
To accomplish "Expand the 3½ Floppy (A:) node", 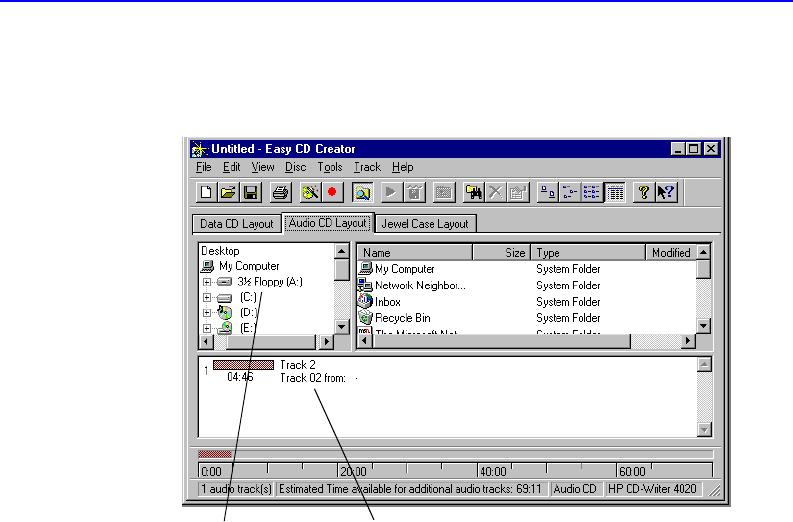I will [x=207, y=282].
